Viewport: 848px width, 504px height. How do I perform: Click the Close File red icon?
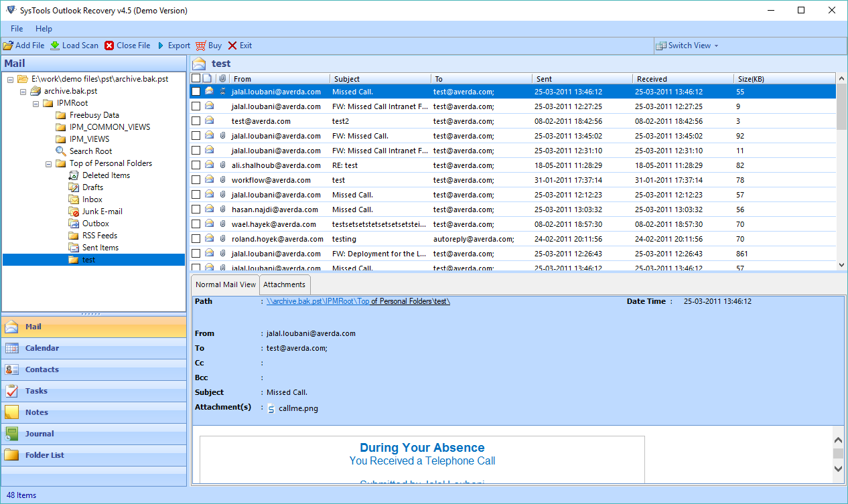[x=109, y=46]
